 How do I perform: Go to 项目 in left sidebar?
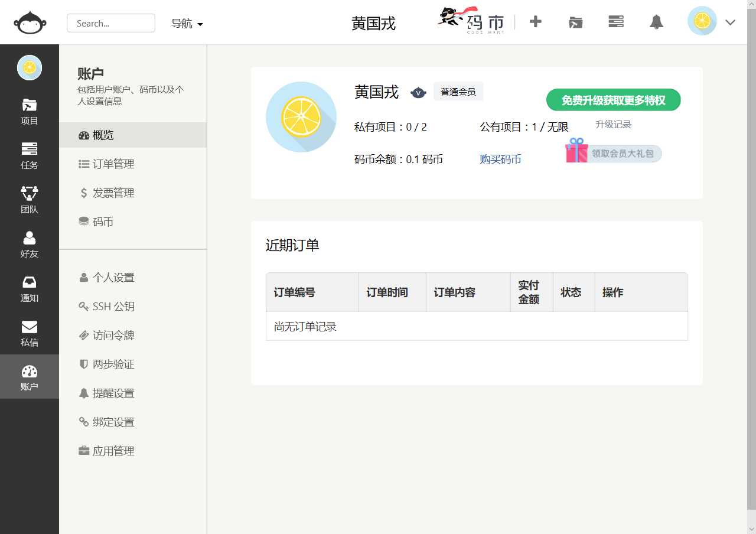(x=30, y=112)
